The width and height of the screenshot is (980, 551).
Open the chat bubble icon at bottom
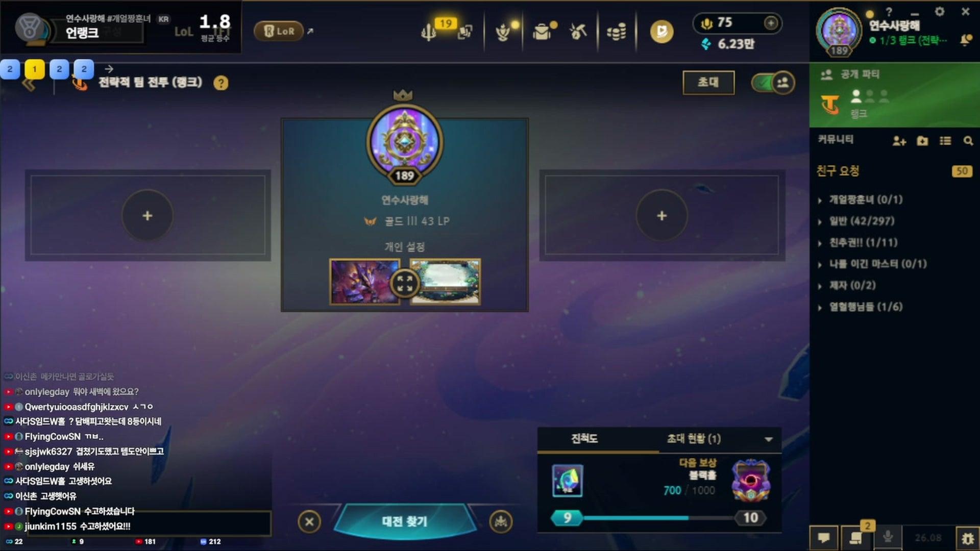(x=824, y=538)
